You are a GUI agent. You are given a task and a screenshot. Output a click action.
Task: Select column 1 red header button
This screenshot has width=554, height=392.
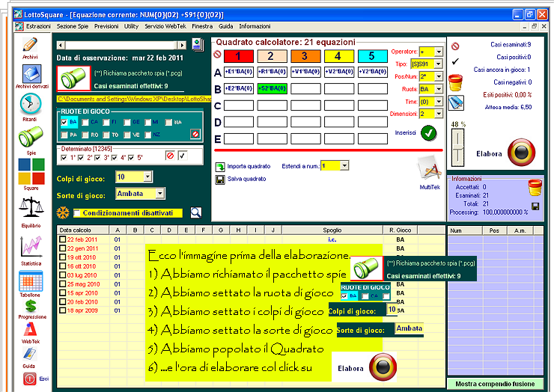pyautogui.click(x=239, y=56)
